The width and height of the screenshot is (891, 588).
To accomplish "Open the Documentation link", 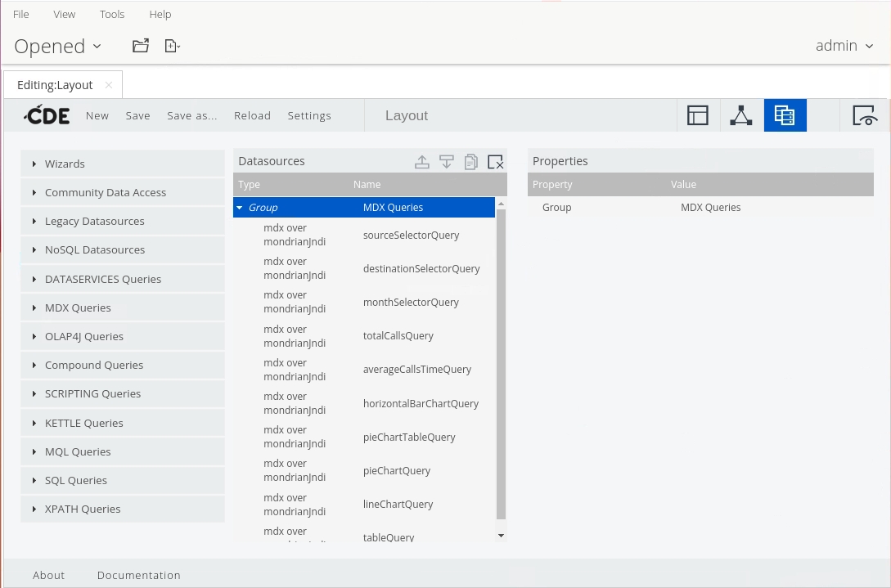I will tap(138, 575).
